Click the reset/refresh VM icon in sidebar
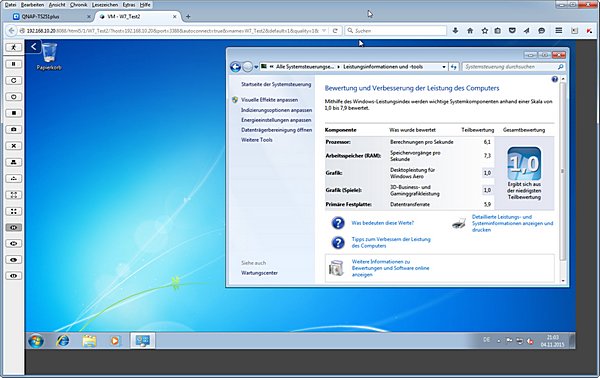Screen dimensions: 600x378 click(x=13, y=80)
